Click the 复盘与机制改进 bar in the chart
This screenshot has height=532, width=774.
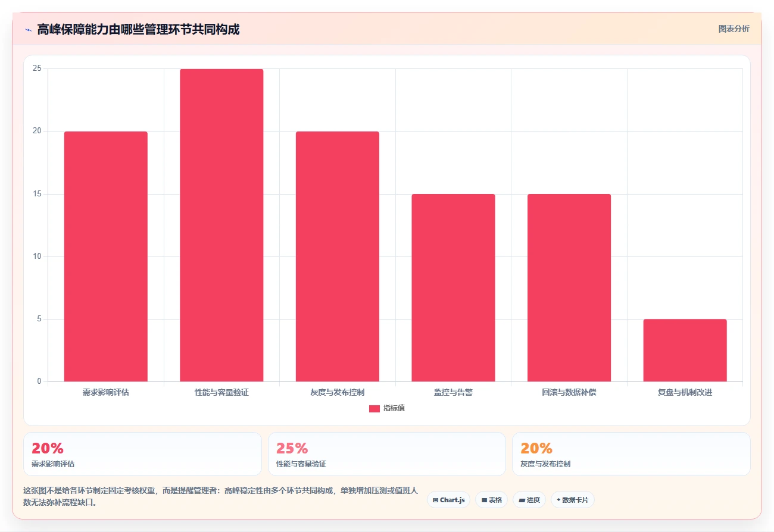pyautogui.click(x=685, y=351)
